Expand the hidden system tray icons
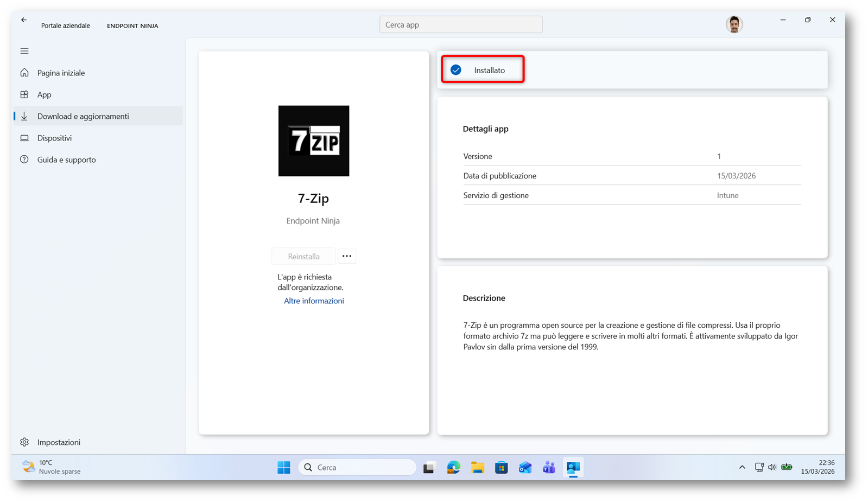 pyautogui.click(x=742, y=467)
